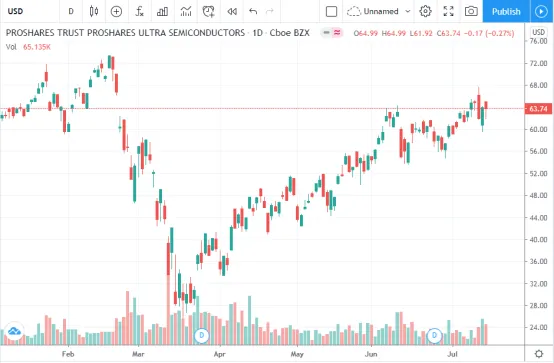Toggle fullscreen mode icon
The height and width of the screenshot is (363, 554).
[x=448, y=11]
